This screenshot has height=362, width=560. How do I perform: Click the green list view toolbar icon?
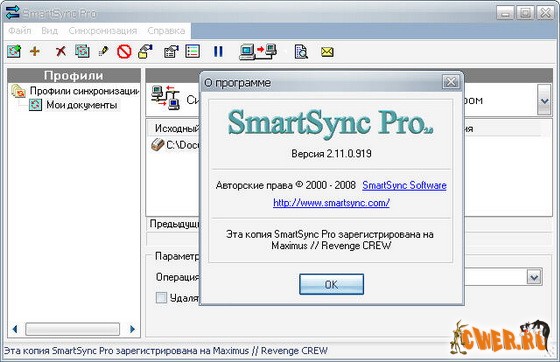point(192,51)
